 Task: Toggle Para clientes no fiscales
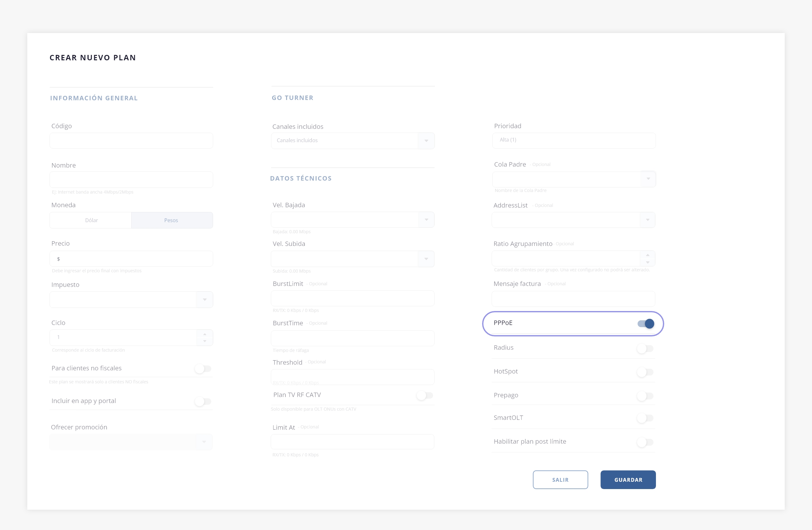tap(203, 368)
